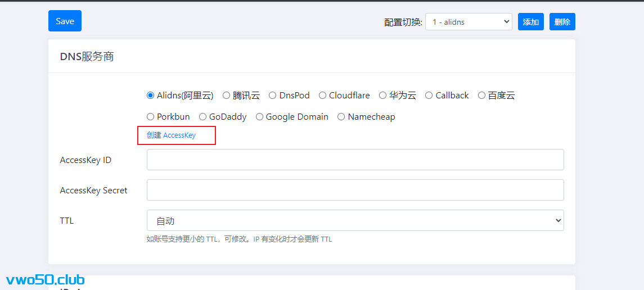Choose the 华为云 radio option
644x290 pixels.
click(383, 96)
